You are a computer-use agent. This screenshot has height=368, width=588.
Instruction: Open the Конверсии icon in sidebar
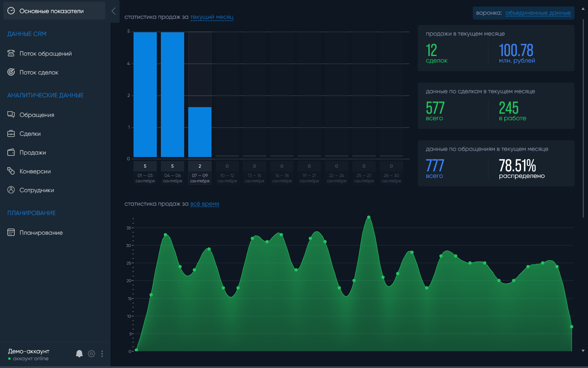click(11, 171)
